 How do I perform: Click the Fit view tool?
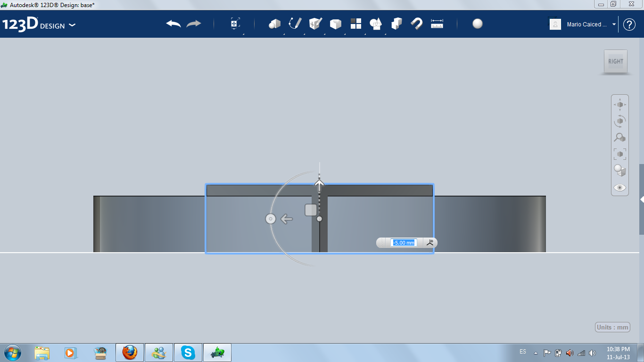pyautogui.click(x=620, y=154)
